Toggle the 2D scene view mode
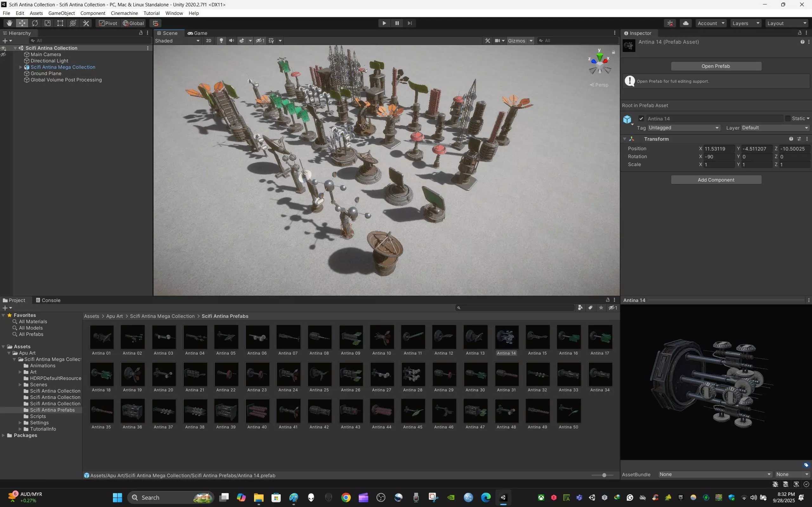This screenshot has height=507, width=812. click(x=208, y=41)
